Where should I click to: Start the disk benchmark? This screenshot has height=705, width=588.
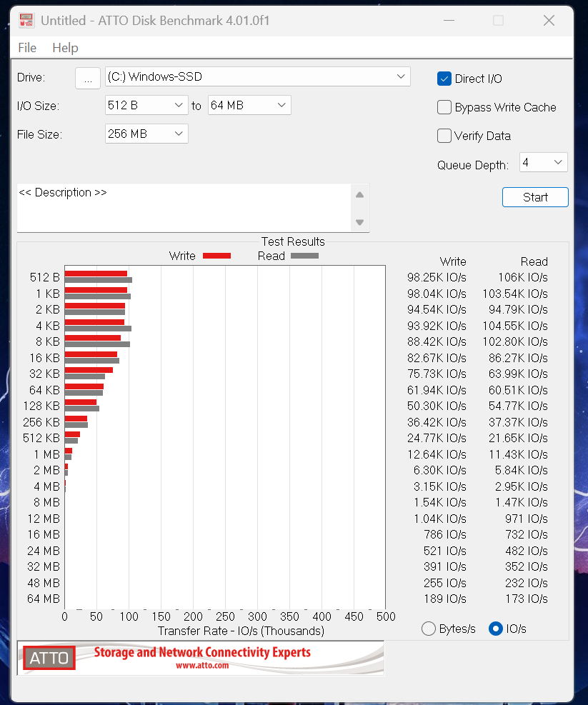point(535,197)
